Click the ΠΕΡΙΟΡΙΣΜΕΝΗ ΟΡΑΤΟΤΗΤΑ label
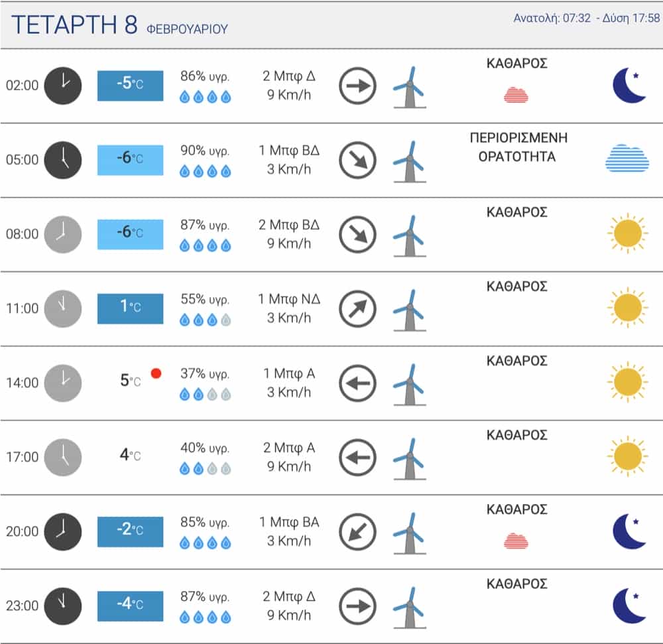Viewport: 663px width, 644px height. click(516, 148)
